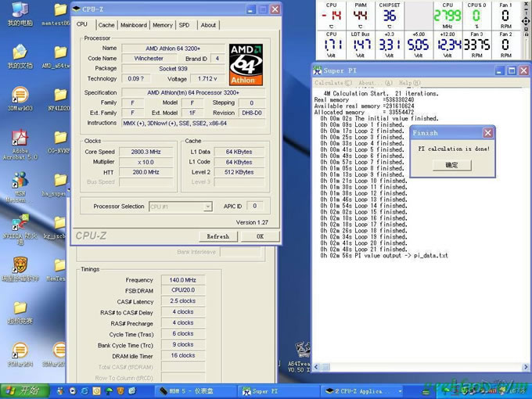The width and height of the screenshot is (532, 399).
Task: Open the About tab in CPU-Z
Action: click(208, 25)
